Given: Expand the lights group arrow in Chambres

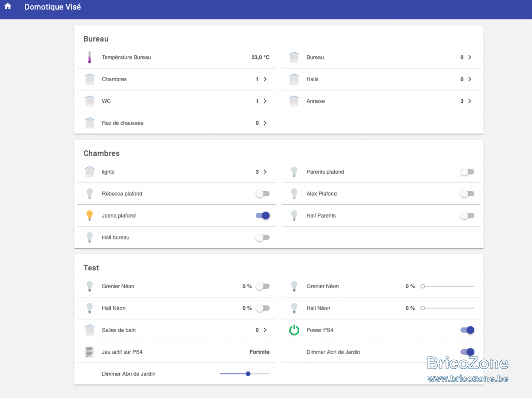Looking at the screenshot, I should 265,172.
